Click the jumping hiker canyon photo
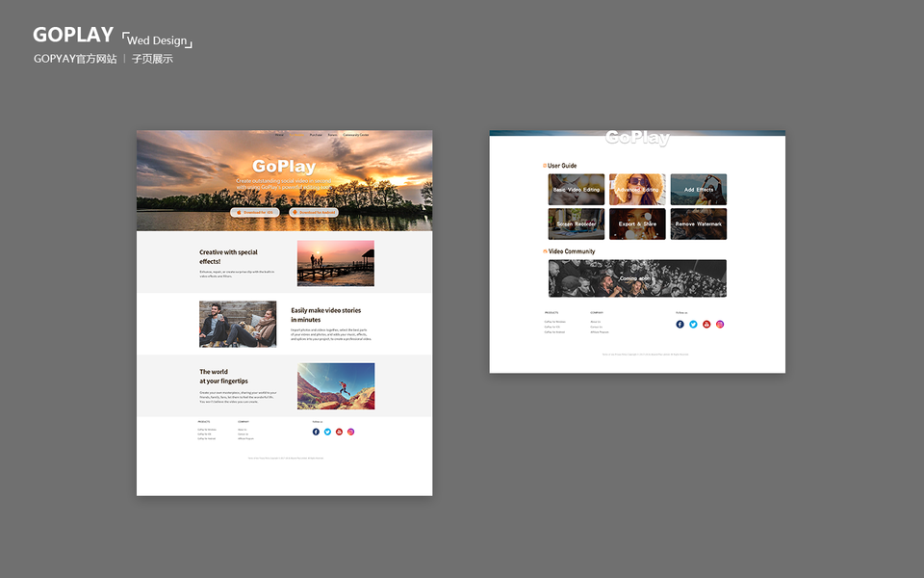 (x=336, y=386)
